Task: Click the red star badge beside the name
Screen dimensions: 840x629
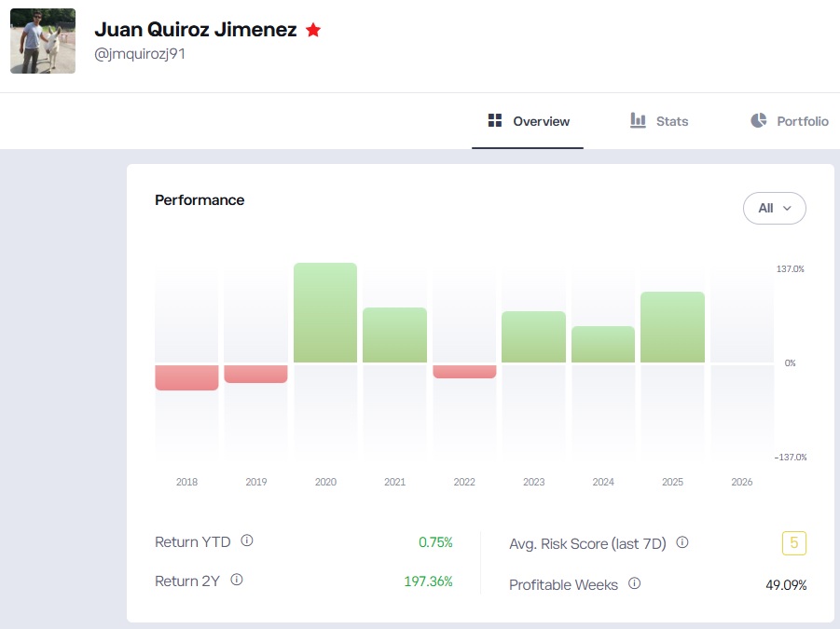Action: [x=313, y=29]
